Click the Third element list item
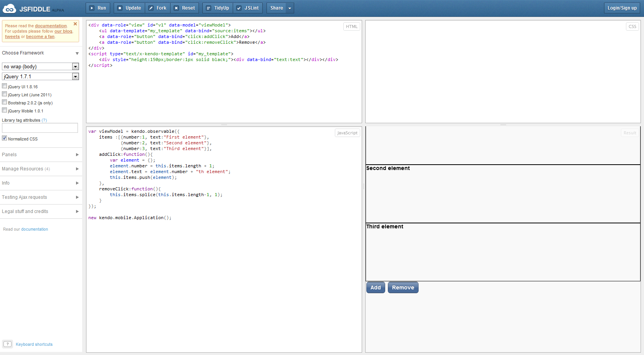Screen dimensions: 644x355 tap(503, 252)
